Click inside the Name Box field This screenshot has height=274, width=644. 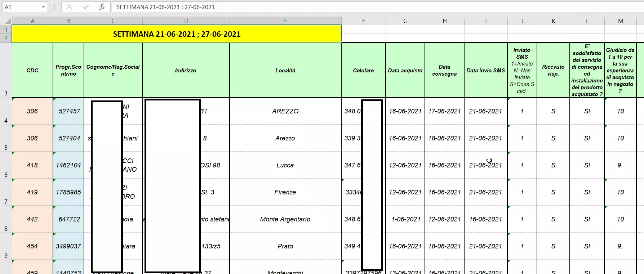click(21, 7)
